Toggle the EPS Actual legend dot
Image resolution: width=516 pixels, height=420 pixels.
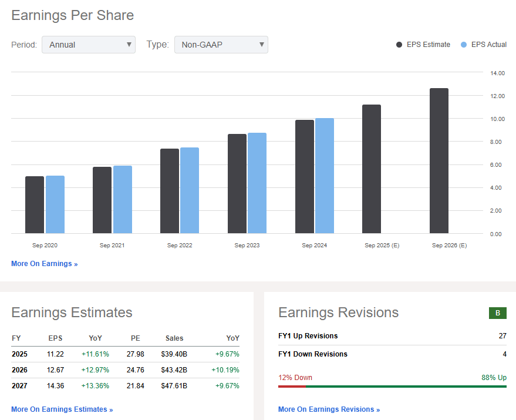pos(464,45)
